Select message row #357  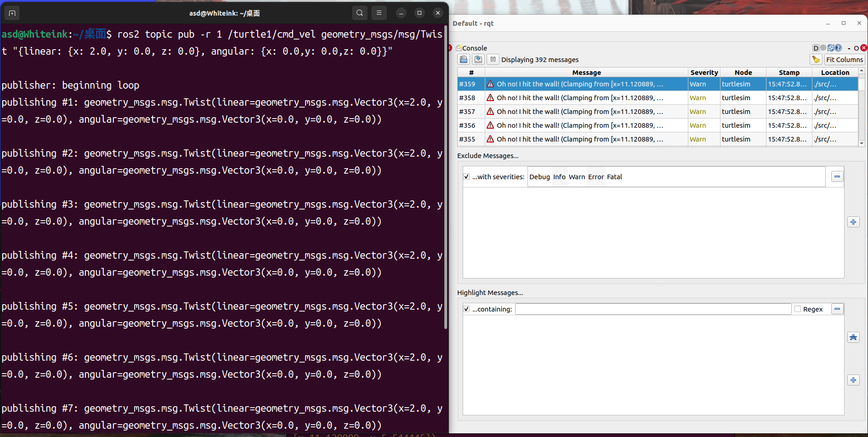click(x=658, y=112)
